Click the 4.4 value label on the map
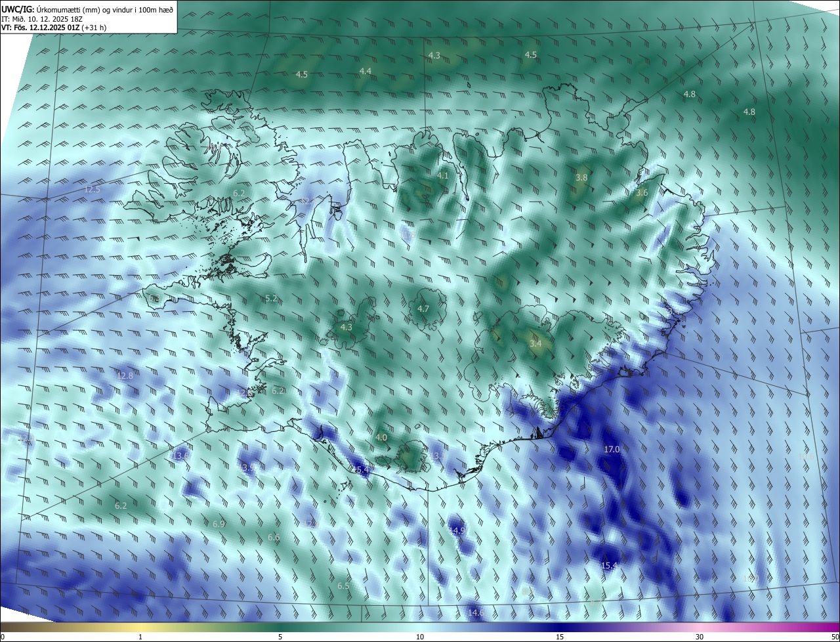 point(366,71)
